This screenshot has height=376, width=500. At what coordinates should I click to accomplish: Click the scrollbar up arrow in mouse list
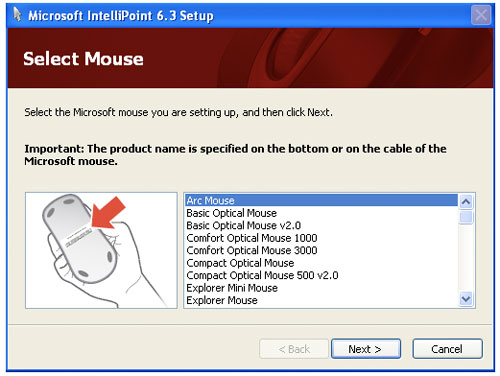(466, 201)
